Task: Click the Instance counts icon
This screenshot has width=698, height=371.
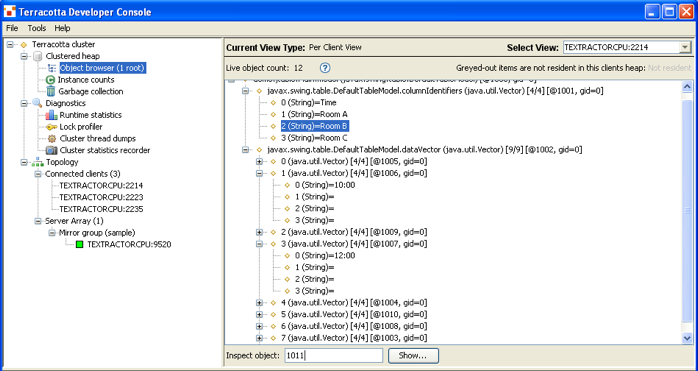Action: coord(51,80)
